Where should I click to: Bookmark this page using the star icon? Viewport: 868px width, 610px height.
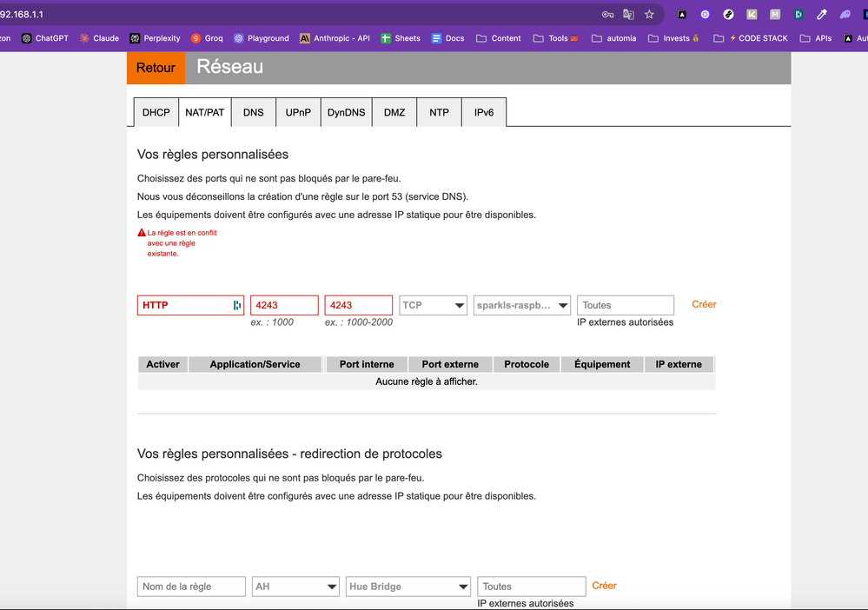coord(649,14)
